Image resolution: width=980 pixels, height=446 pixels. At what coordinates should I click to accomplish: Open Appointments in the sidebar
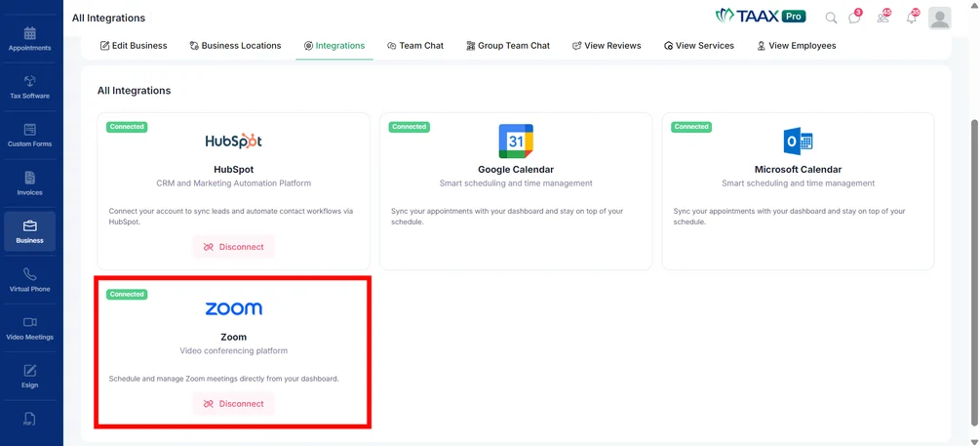click(x=29, y=39)
